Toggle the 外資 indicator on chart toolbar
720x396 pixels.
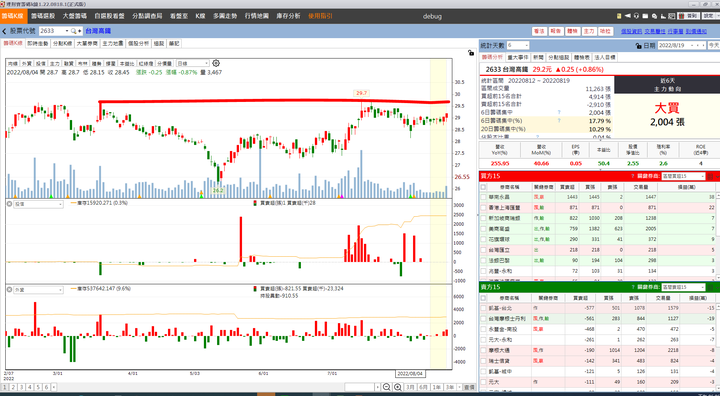click(x=27, y=63)
